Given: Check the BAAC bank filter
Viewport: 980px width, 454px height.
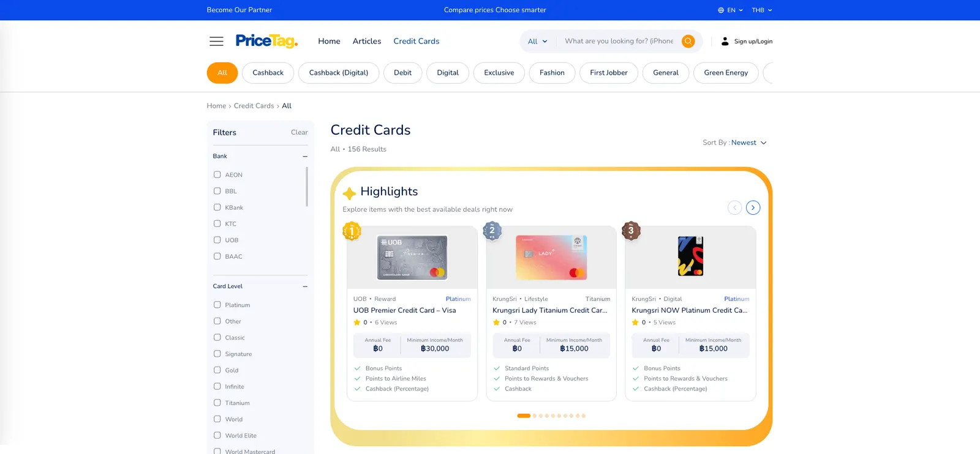Looking at the screenshot, I should click(x=217, y=256).
